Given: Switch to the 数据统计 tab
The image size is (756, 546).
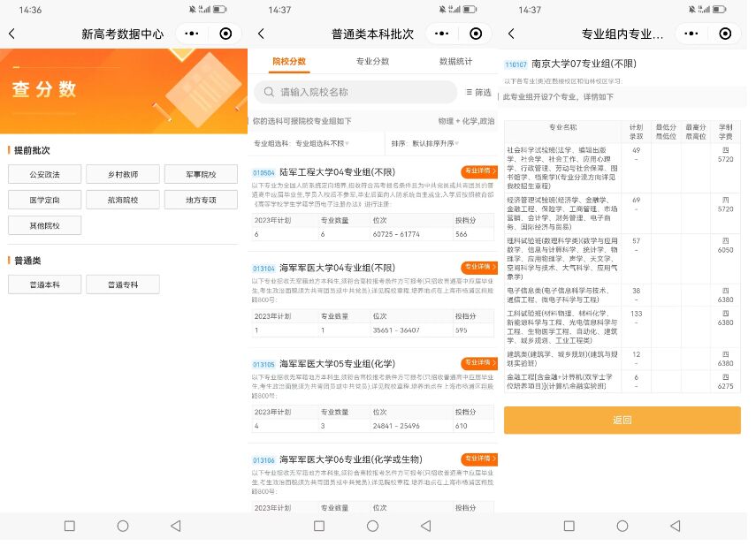Looking at the screenshot, I should pos(455,62).
